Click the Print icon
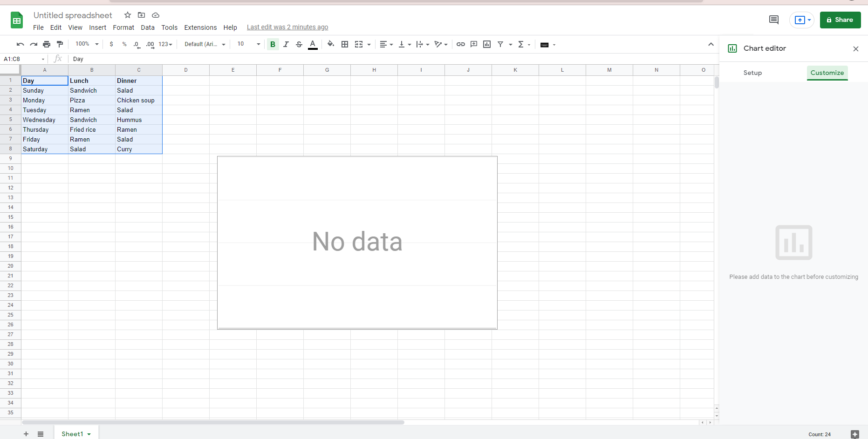The height and width of the screenshot is (439, 868). [47, 44]
